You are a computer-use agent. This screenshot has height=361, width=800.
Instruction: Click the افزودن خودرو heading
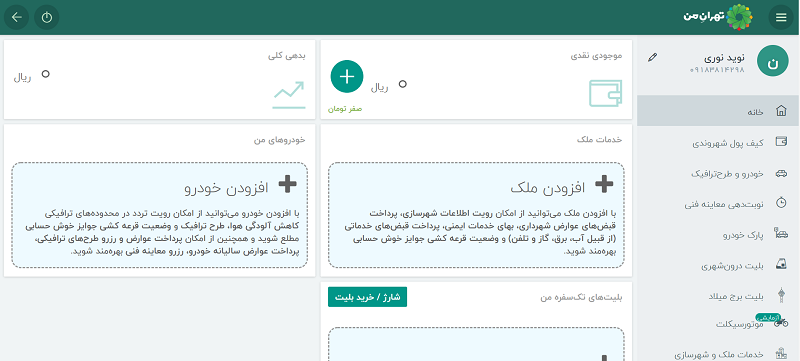[x=226, y=187]
